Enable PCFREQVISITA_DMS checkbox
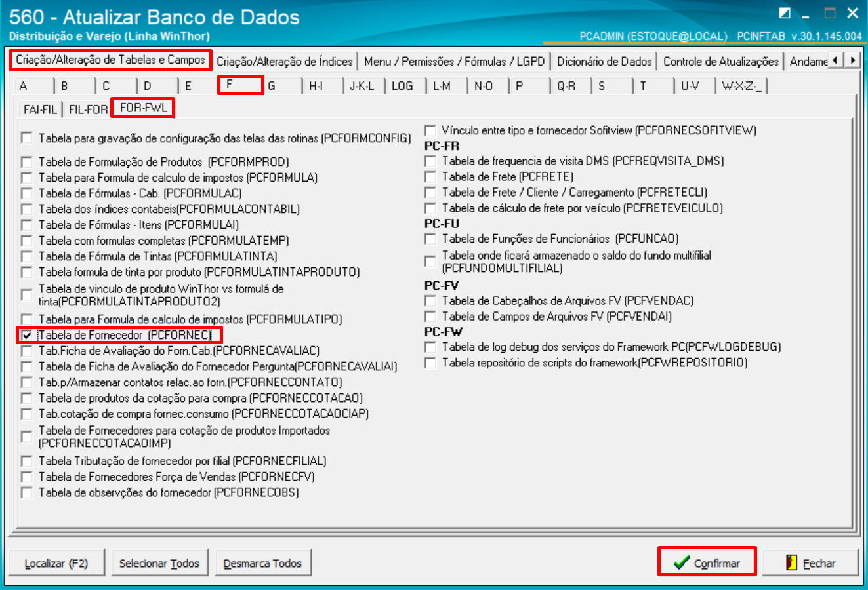The image size is (868, 590). (x=430, y=161)
